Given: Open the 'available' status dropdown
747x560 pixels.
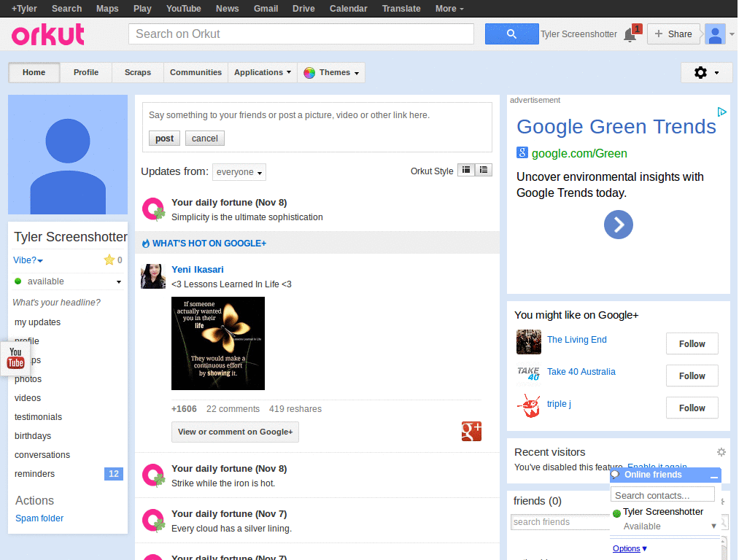Looking at the screenshot, I should click(x=68, y=281).
